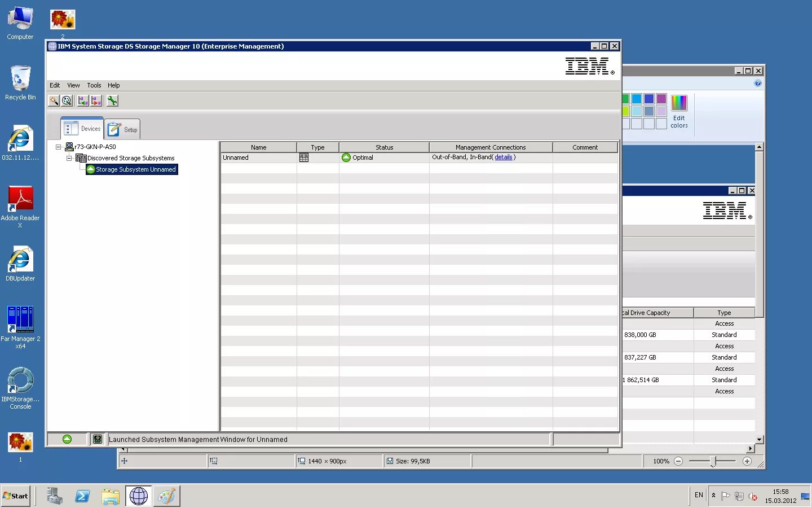Open the Far Manager 2 x64 shortcut

(20, 327)
